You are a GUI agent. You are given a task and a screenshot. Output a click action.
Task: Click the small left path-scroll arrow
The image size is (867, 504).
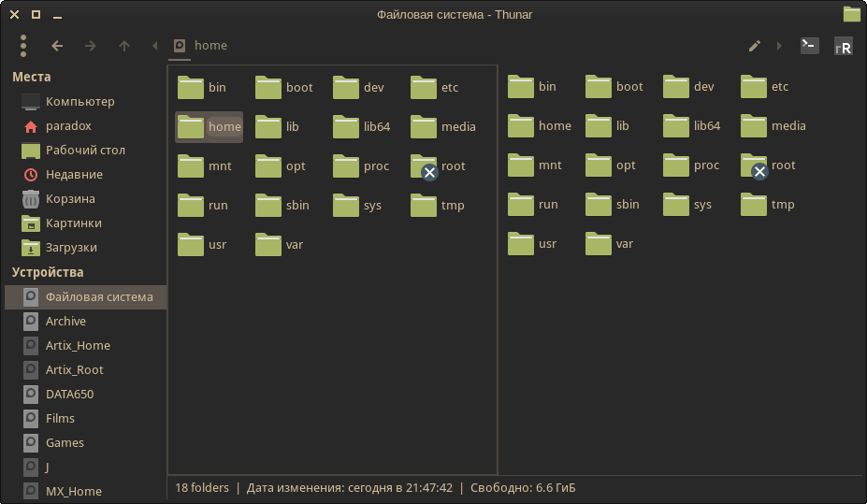(155, 46)
